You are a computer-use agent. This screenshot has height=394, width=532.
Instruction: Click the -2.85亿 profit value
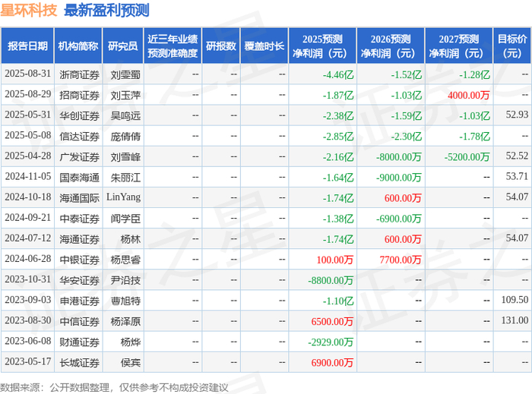[338, 137]
